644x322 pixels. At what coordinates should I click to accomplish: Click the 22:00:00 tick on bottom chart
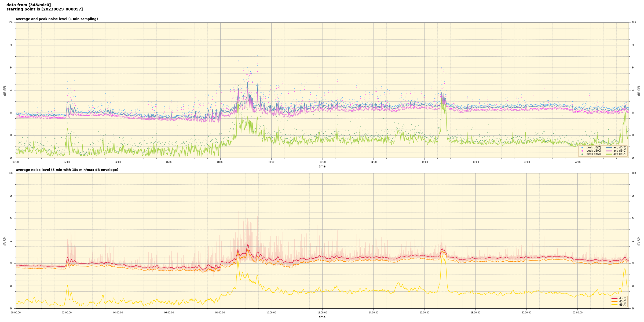[x=578, y=313]
